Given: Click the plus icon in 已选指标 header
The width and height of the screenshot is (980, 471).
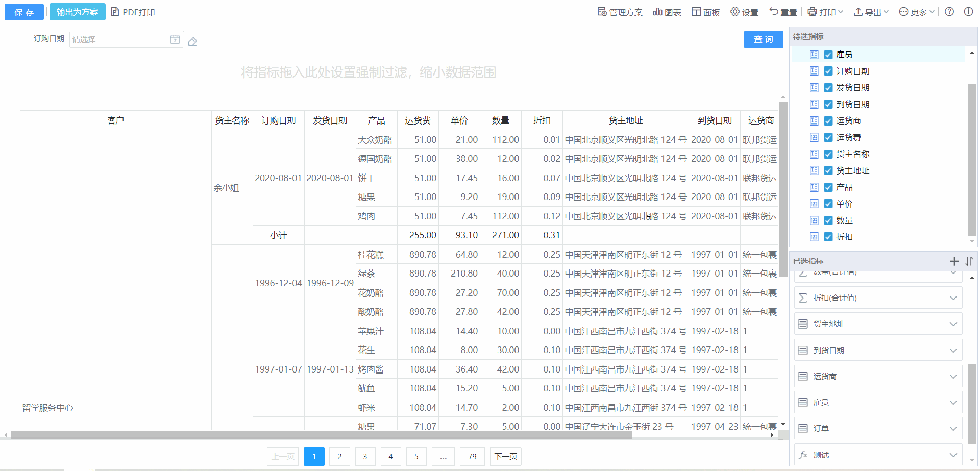Looking at the screenshot, I should (954, 261).
